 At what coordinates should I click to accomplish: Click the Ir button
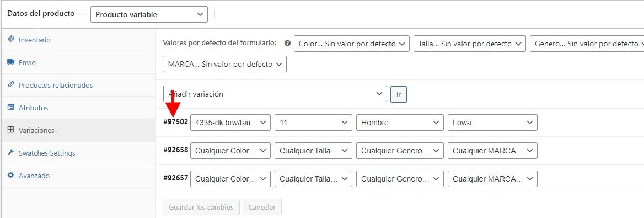tap(399, 94)
